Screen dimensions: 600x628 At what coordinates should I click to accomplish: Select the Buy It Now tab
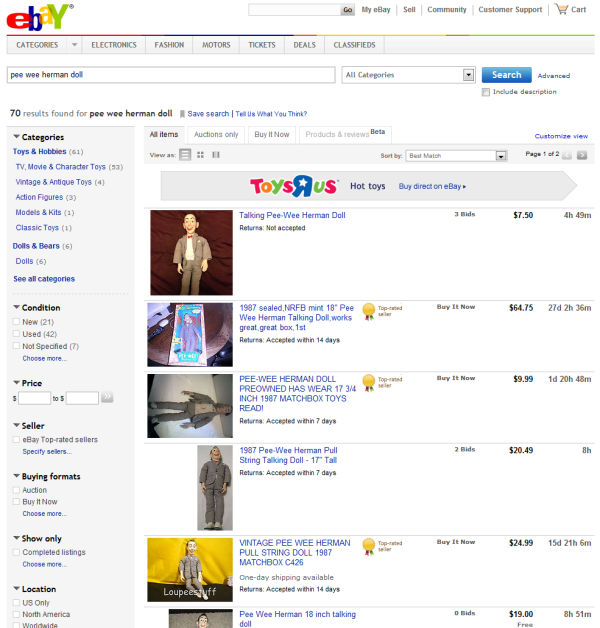(x=272, y=135)
